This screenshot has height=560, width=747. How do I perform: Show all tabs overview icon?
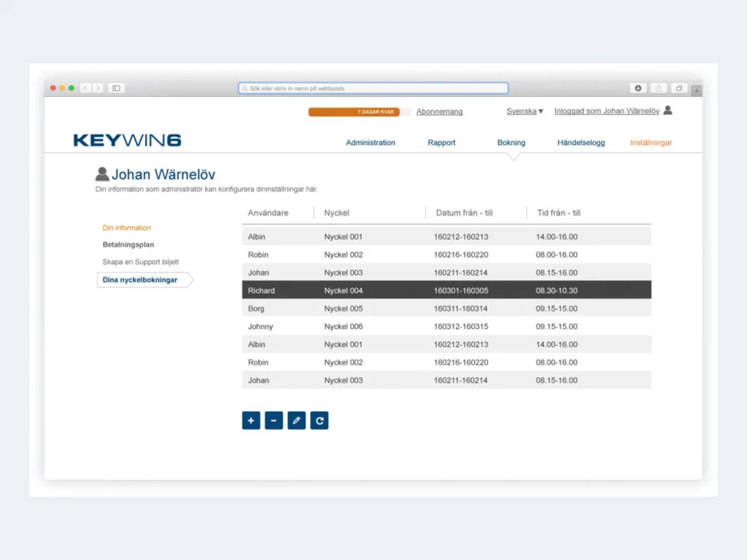[679, 88]
